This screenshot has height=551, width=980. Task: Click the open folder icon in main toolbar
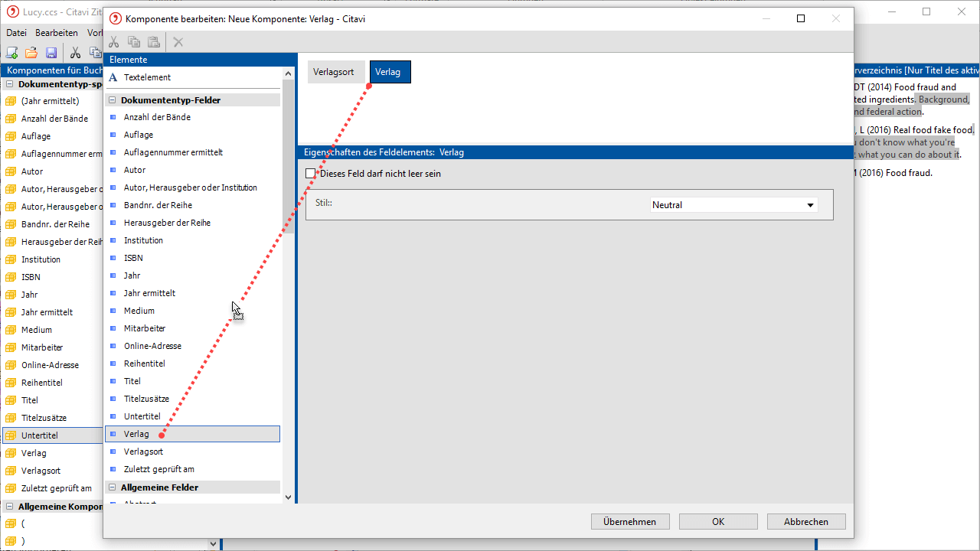click(x=31, y=53)
